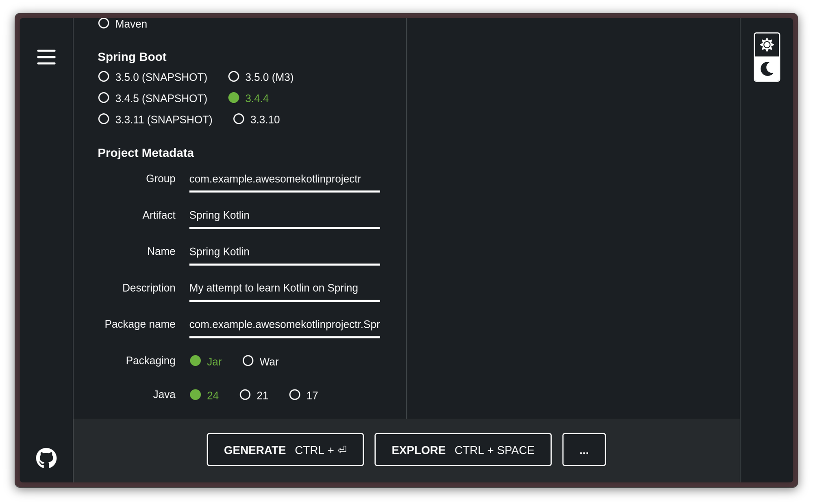
Task: Select Spring Boot 3.3.11 (SNAPSHOT)
Action: pos(155,119)
